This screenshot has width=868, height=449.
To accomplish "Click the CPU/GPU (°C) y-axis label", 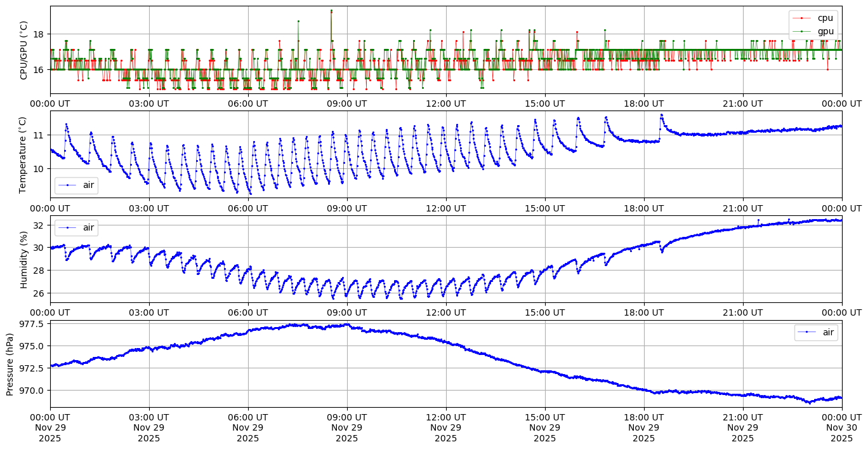I will [24, 50].
